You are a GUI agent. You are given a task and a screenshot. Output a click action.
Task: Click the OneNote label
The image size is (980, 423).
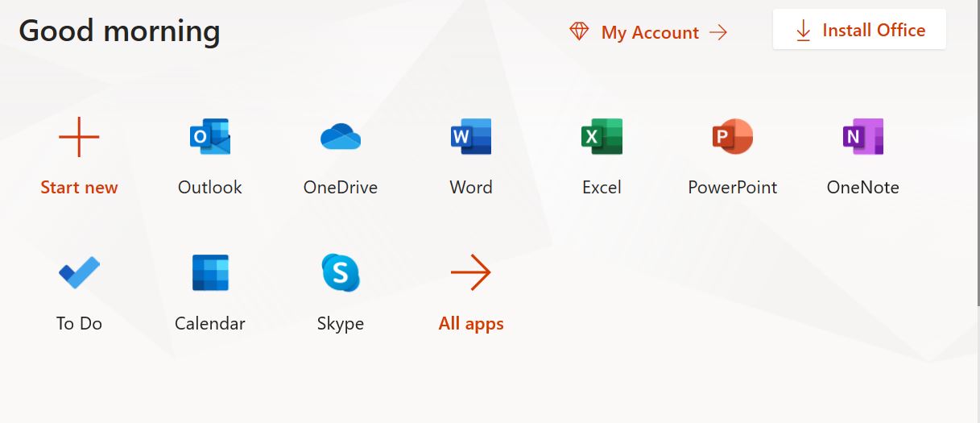[863, 188]
